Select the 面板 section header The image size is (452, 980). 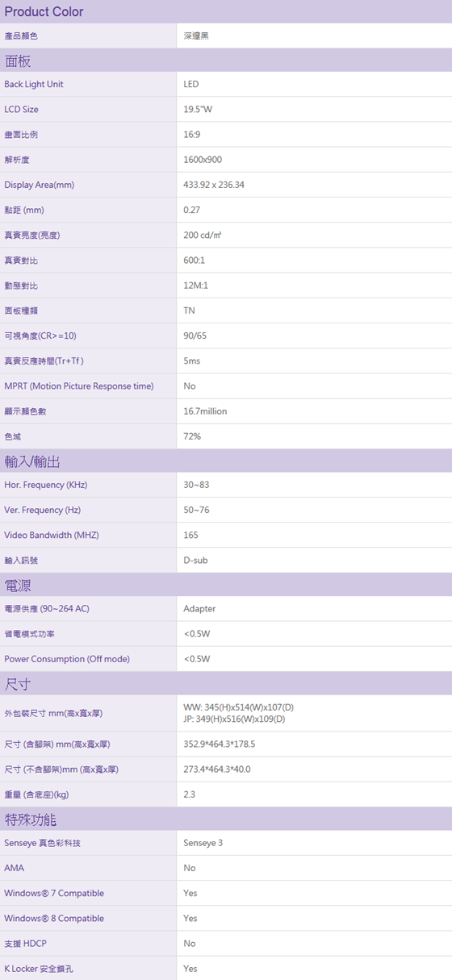tap(226, 60)
